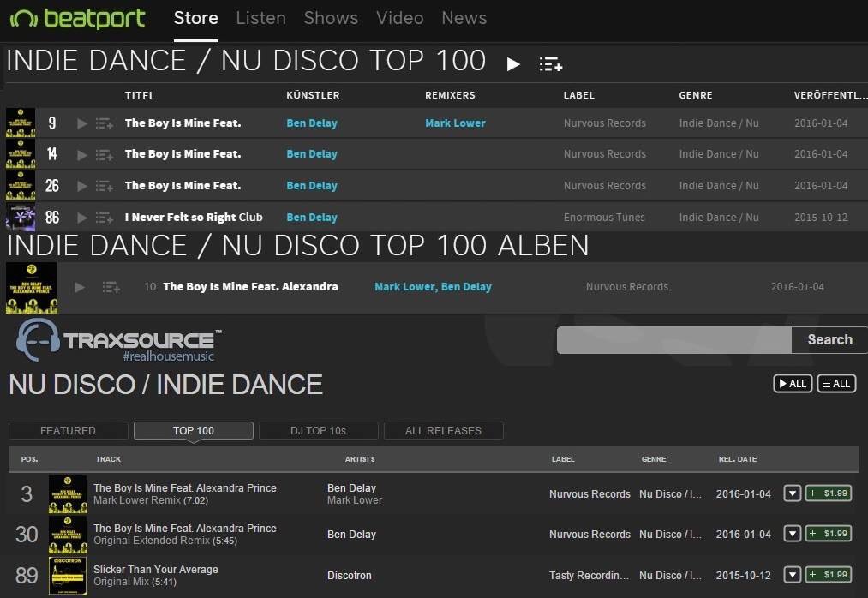The height and width of the screenshot is (598, 868).
Task: Play the album at position 10
Action: click(80, 287)
